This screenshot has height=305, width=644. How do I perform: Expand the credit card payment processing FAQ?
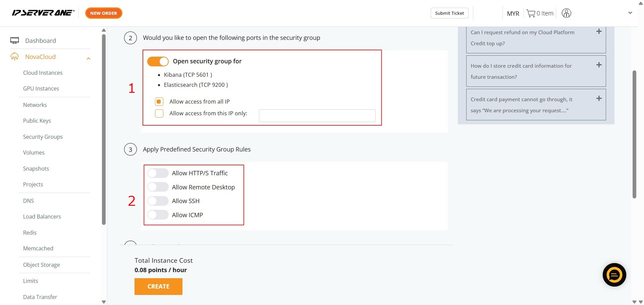click(599, 99)
